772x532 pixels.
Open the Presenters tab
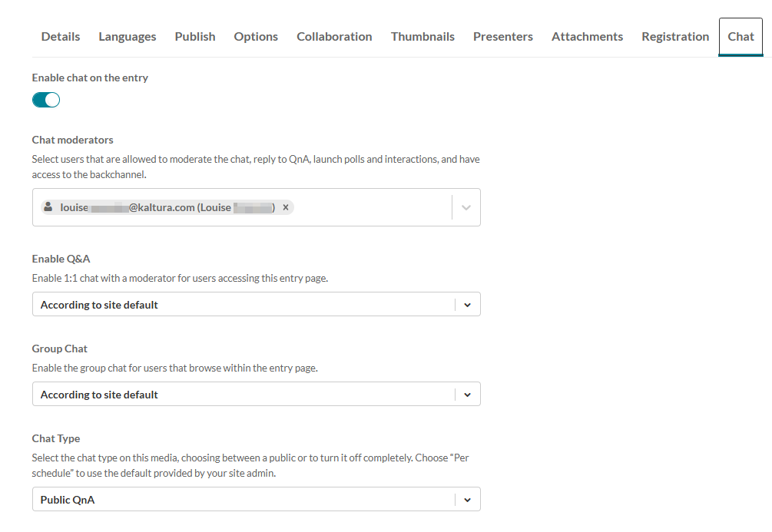click(x=503, y=37)
